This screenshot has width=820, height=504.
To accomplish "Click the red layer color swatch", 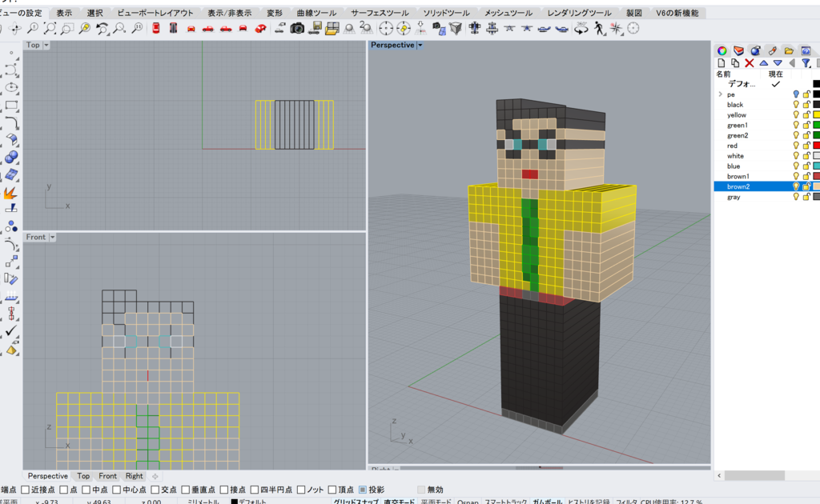I will 816,146.
